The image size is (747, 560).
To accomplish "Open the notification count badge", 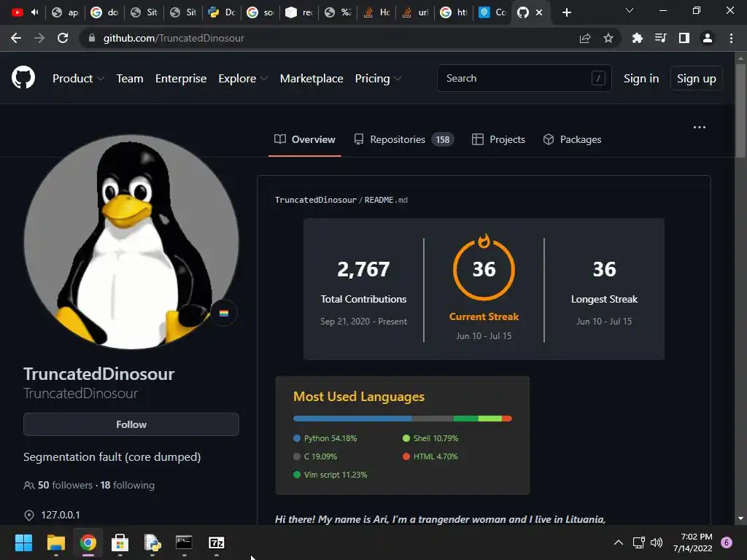I will pyautogui.click(x=727, y=542).
